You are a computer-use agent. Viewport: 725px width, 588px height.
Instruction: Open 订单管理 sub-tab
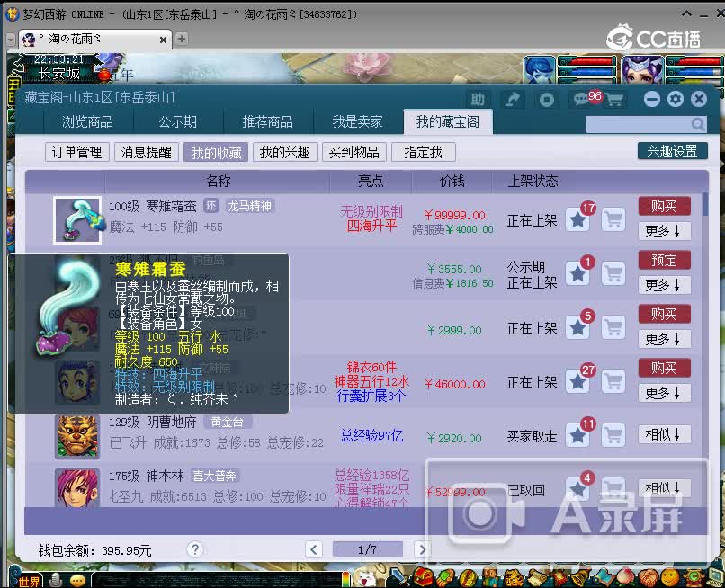(76, 152)
